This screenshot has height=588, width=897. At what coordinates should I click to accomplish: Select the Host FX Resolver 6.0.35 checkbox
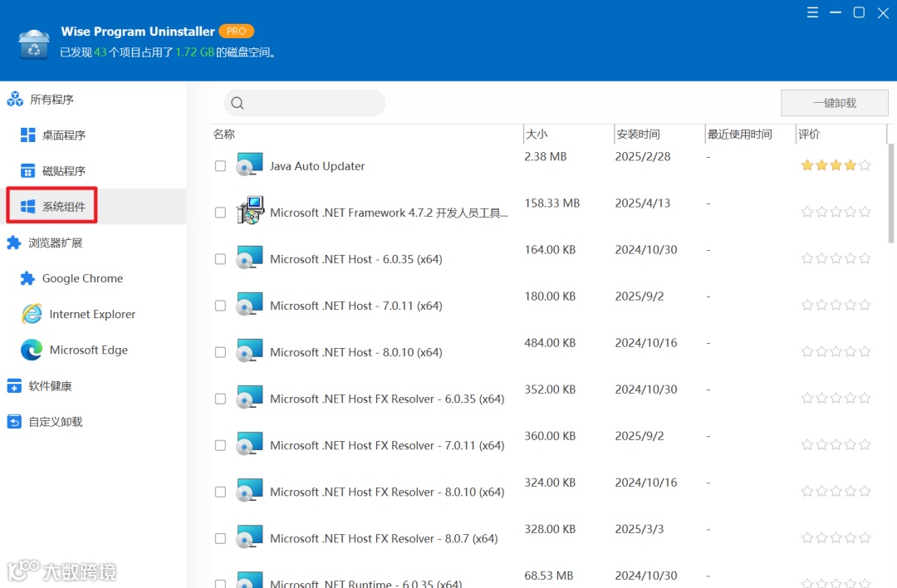click(220, 399)
